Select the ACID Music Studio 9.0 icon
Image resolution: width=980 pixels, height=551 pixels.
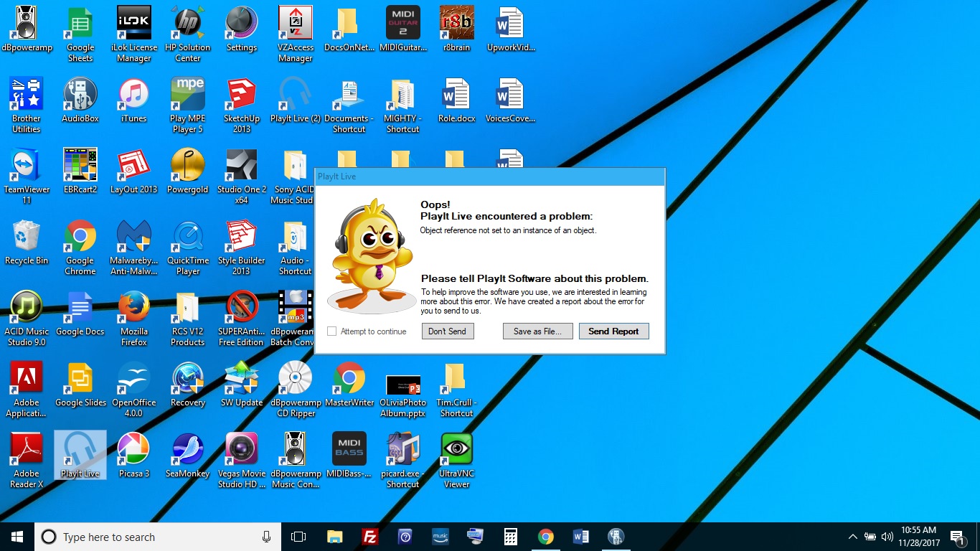click(x=27, y=319)
